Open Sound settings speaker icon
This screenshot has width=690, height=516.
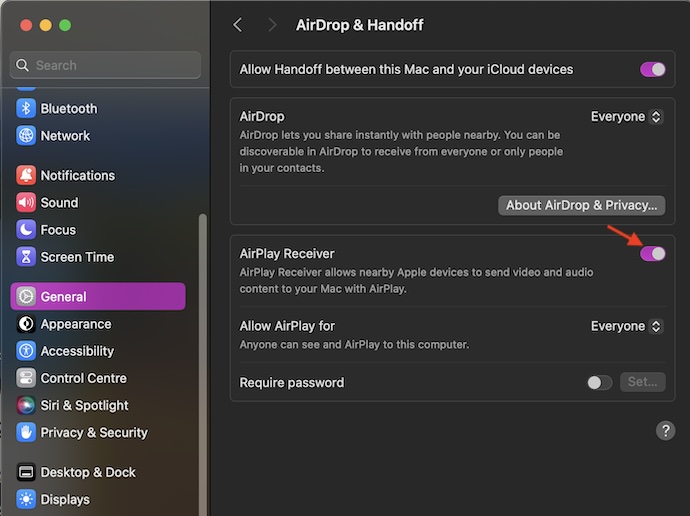[x=26, y=202]
